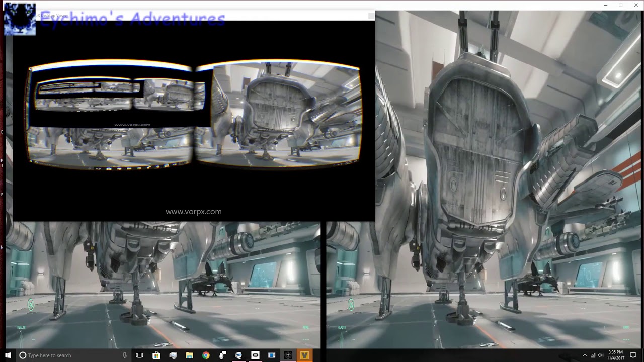Activate the Cortana microphone in search box

[124, 355]
